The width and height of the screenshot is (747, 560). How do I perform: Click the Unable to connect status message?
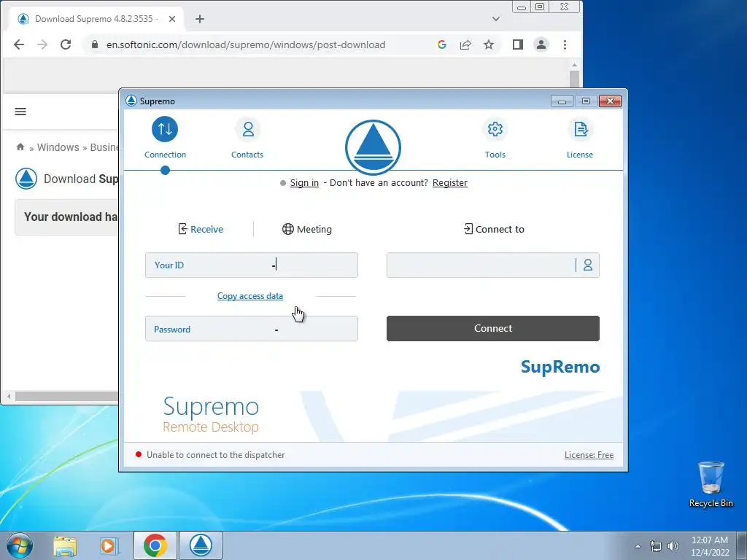point(215,455)
